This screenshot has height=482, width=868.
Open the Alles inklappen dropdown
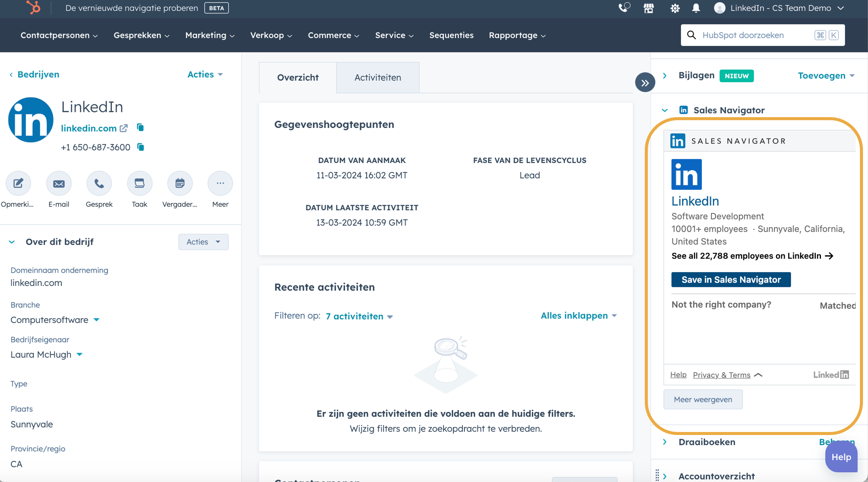pos(579,316)
